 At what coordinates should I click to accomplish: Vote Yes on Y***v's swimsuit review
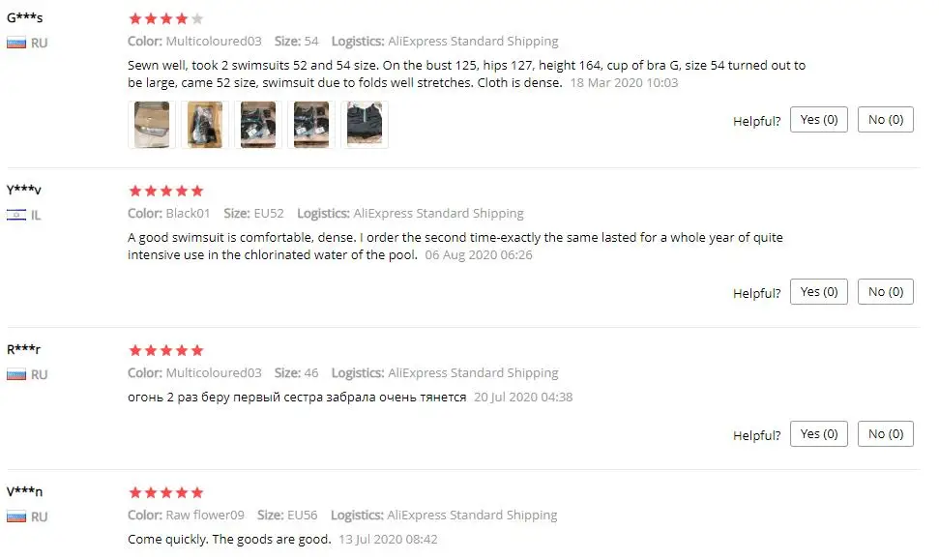[x=819, y=292]
